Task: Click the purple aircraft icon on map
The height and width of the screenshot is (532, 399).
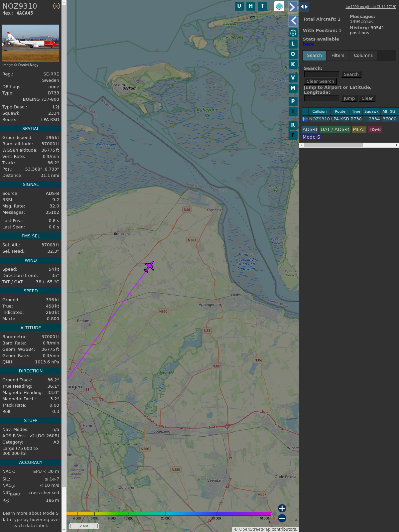Action: point(149,266)
